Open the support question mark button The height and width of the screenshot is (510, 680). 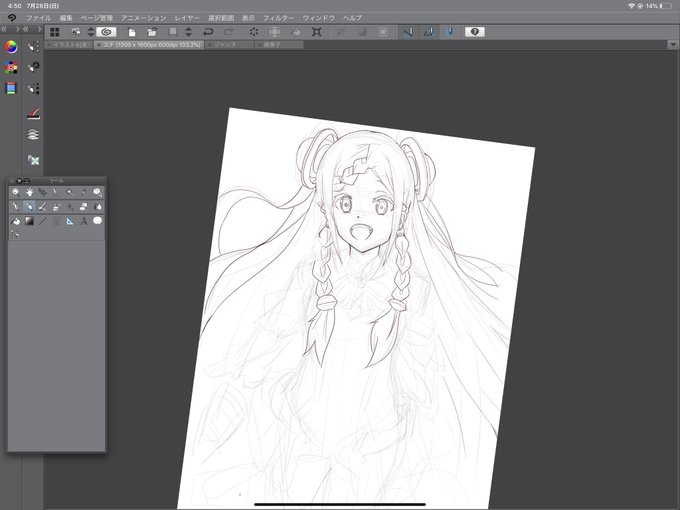coord(474,32)
